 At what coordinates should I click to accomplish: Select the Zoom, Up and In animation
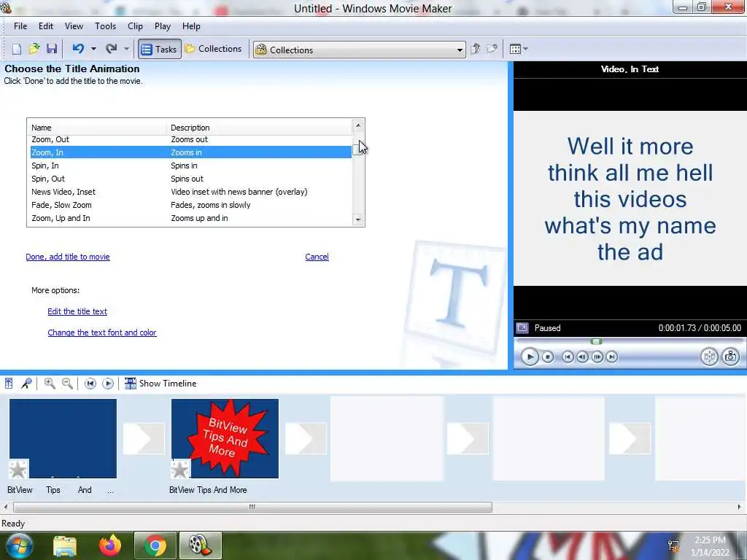coord(190,218)
